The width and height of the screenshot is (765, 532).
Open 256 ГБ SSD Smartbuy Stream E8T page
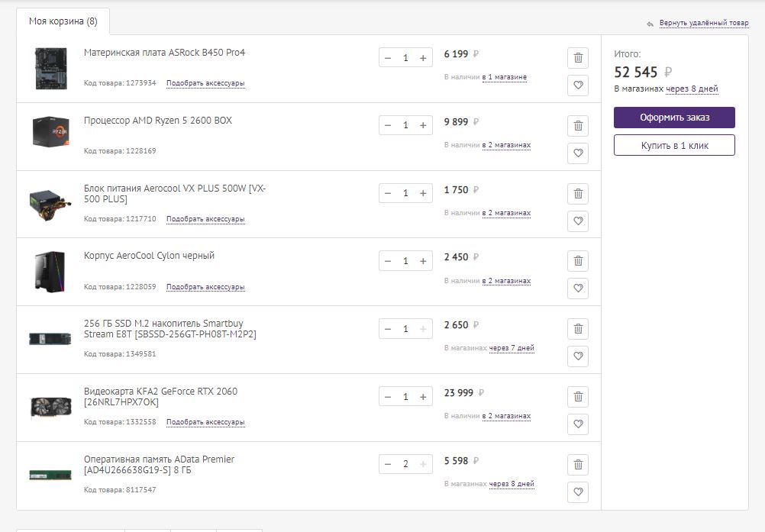point(170,329)
